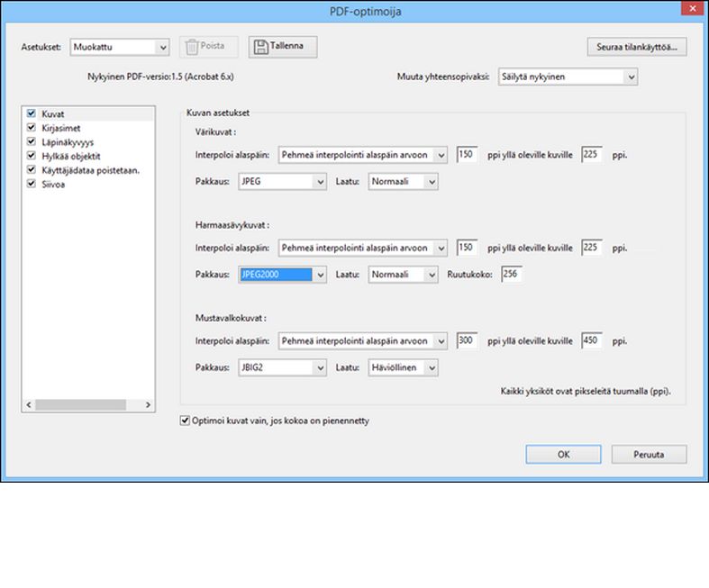Click the Ruutukoko 256 field
This screenshot has height=588, width=709.
512,274
